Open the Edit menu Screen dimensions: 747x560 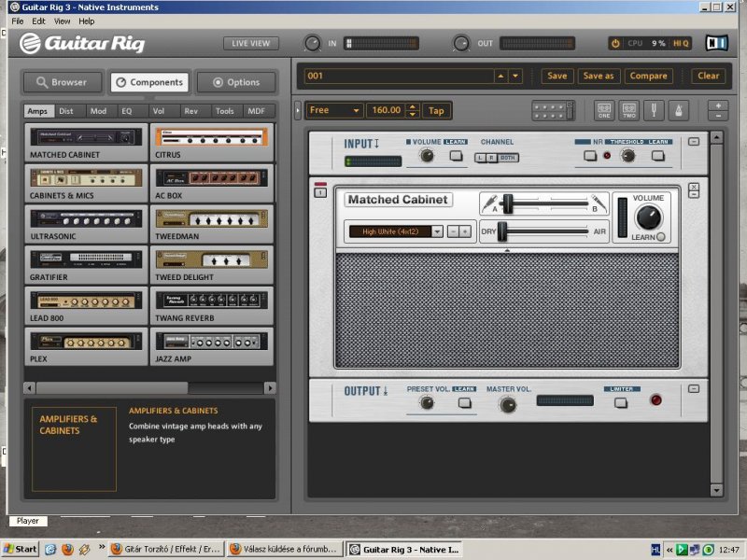point(38,21)
